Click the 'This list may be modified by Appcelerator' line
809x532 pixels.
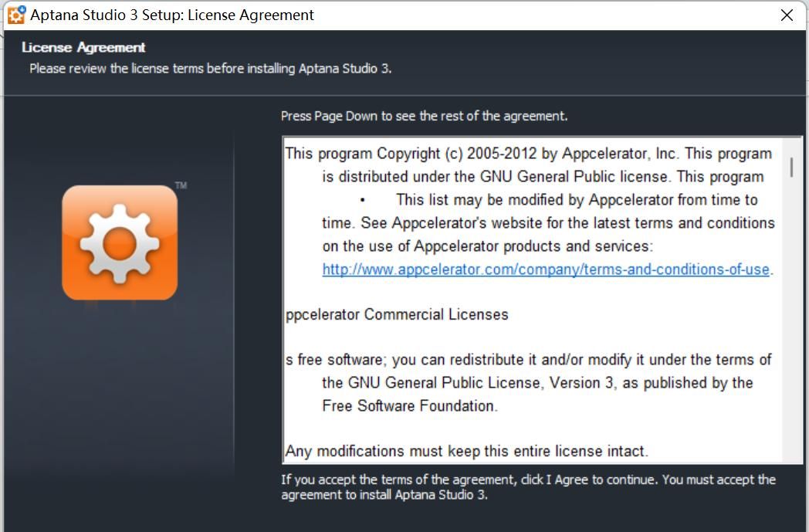577,200
